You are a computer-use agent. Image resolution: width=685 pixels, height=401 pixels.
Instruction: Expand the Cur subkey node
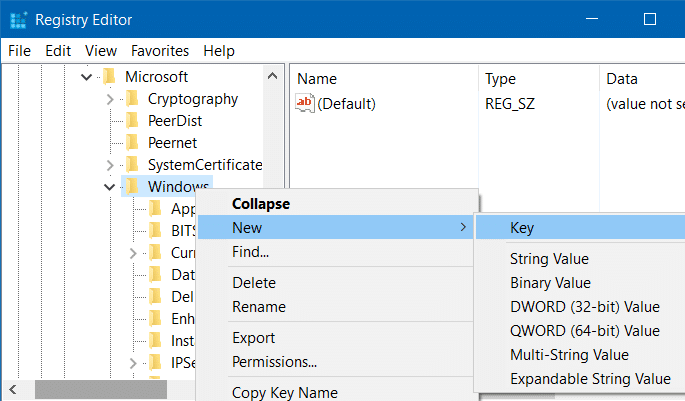(x=133, y=253)
